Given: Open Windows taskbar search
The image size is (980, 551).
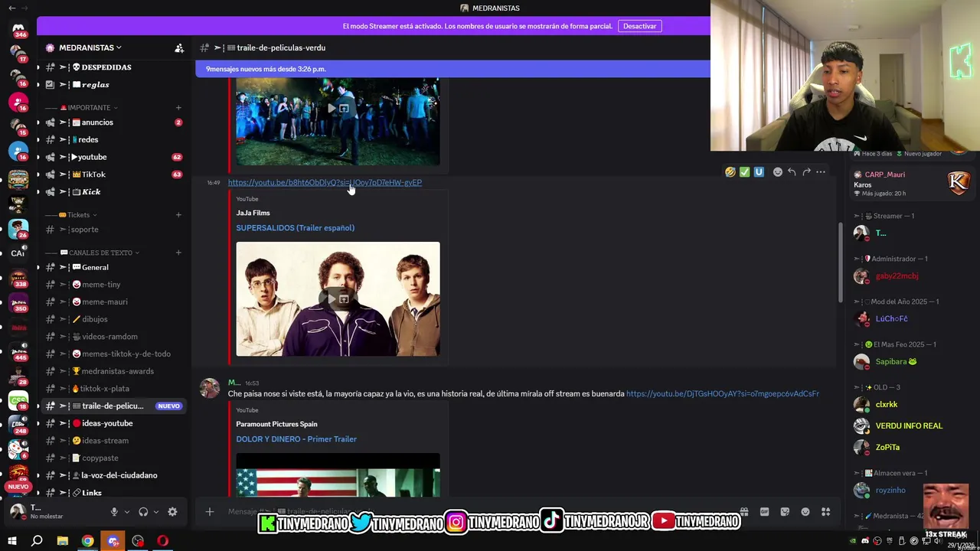Looking at the screenshot, I should (x=37, y=541).
